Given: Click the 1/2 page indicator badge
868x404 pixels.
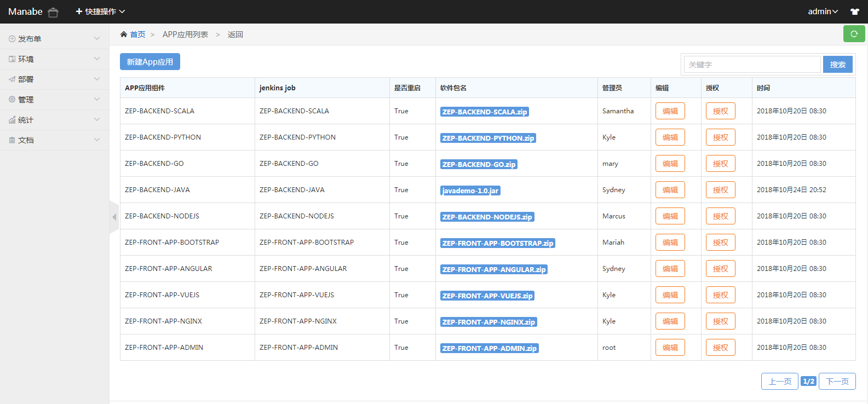Looking at the screenshot, I should tap(808, 382).
